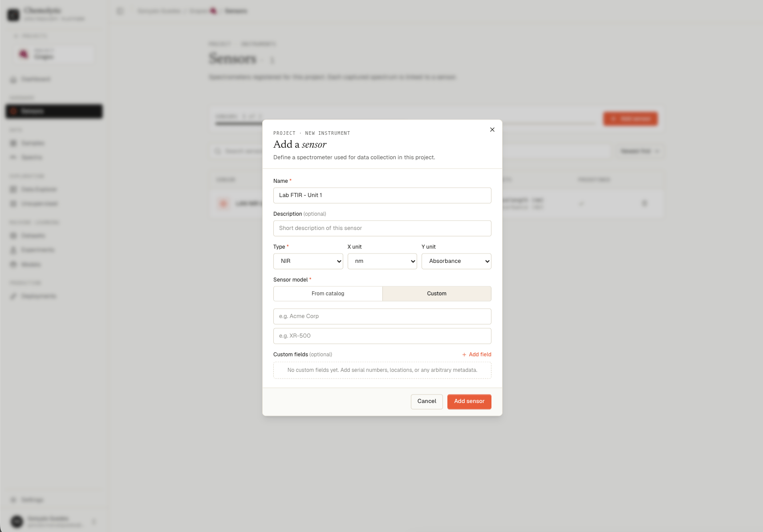Click the user account avatar
This screenshot has width=763, height=532.
click(17, 521)
